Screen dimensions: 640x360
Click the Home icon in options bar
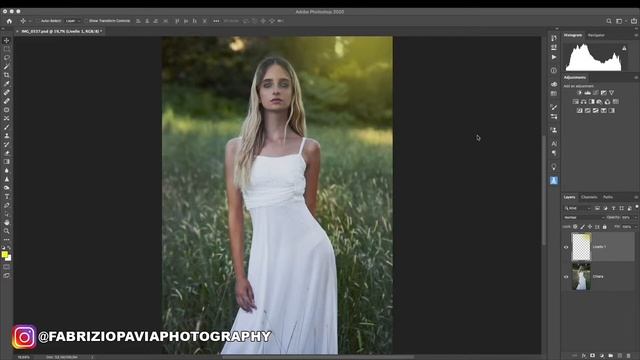tap(9, 21)
